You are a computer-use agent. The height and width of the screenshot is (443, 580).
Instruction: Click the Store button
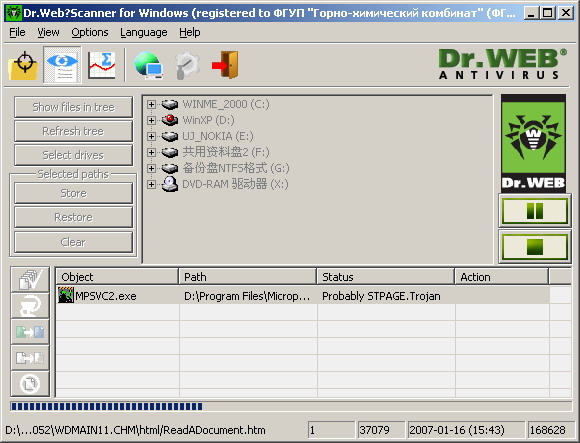(x=73, y=193)
